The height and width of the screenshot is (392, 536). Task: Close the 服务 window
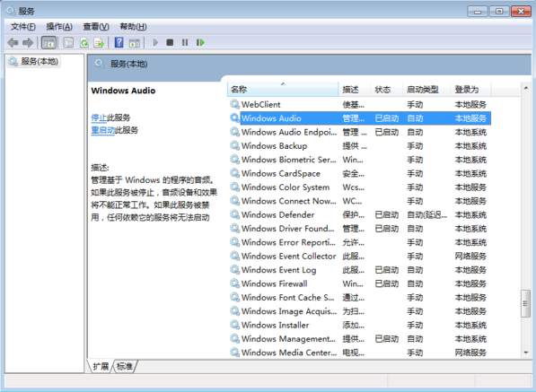tap(521, 12)
